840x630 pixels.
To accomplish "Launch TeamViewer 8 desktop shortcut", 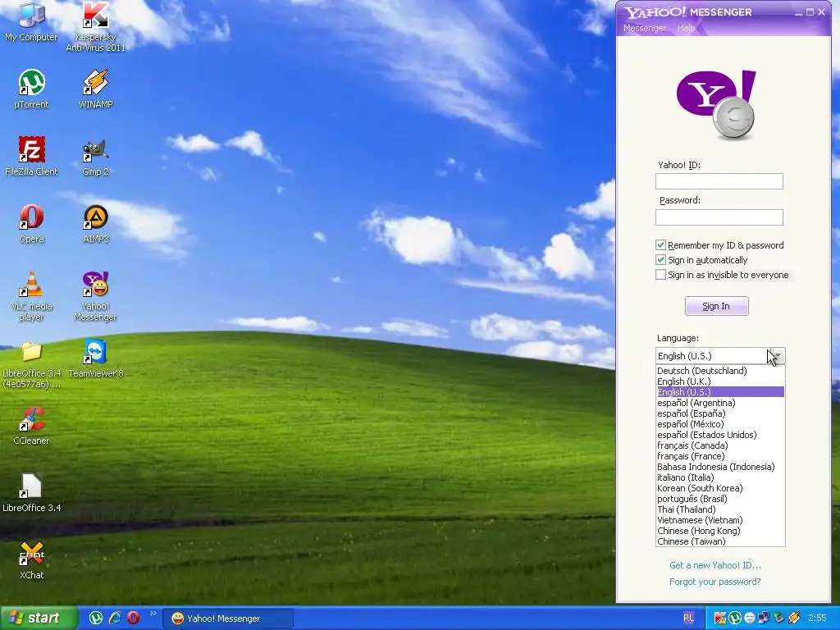I will (95, 359).
